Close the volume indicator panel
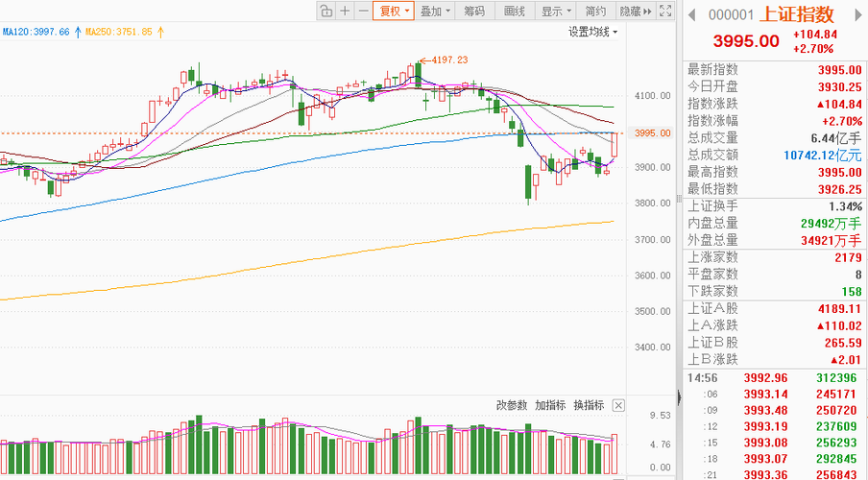Screen dimensions: 868x480 click(618, 405)
